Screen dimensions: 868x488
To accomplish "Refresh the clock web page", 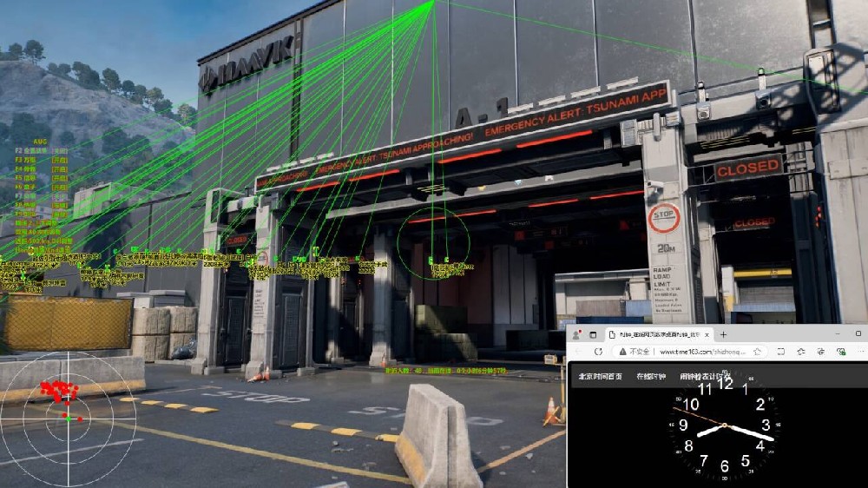I will [x=599, y=352].
